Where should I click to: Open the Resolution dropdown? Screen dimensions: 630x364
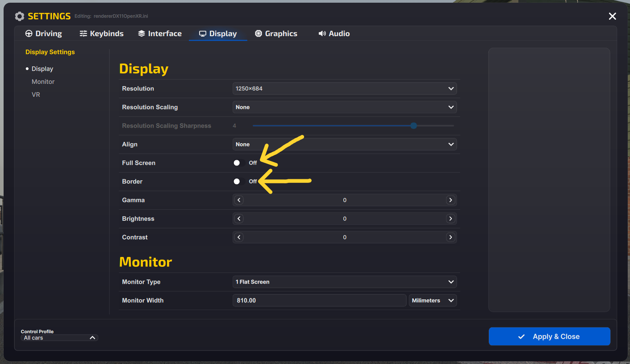[x=345, y=88]
